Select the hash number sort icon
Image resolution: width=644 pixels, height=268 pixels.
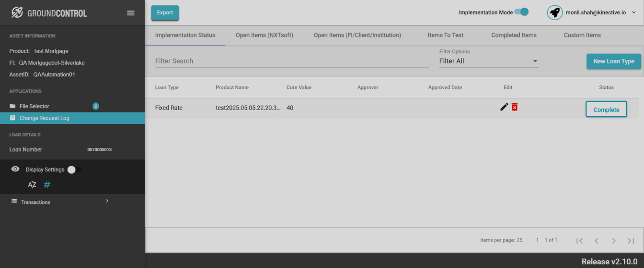(47, 185)
